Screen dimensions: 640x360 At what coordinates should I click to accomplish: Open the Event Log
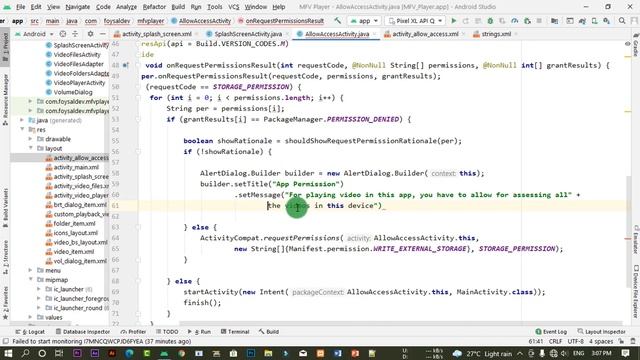pos(551,332)
